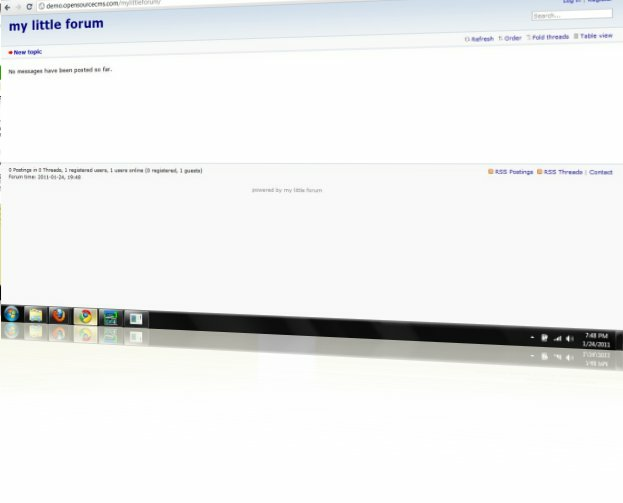623x503 pixels.
Task: Click the network signal tray icon
Action: 557,339
